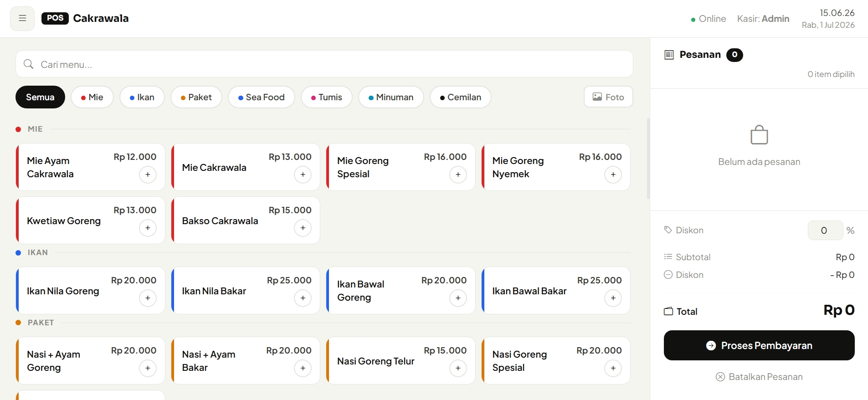
Task: Add Mie Ayam Cakrawala to order
Action: click(148, 174)
